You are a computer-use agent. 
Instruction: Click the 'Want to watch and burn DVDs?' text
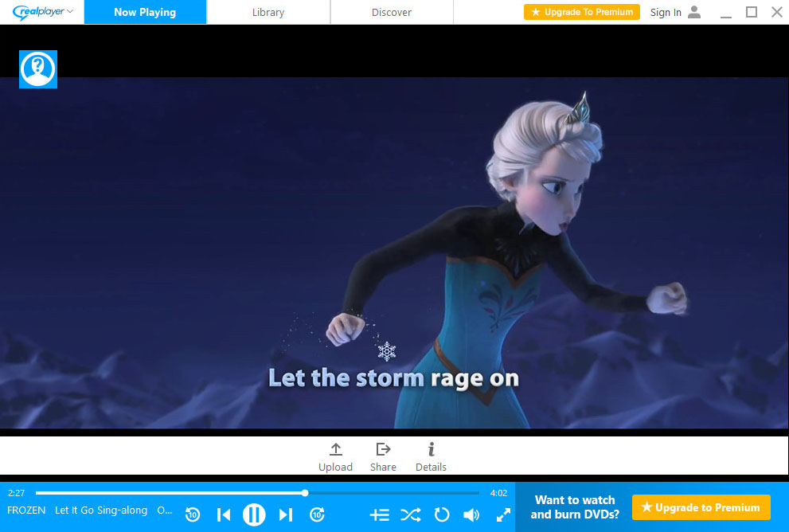[575, 507]
